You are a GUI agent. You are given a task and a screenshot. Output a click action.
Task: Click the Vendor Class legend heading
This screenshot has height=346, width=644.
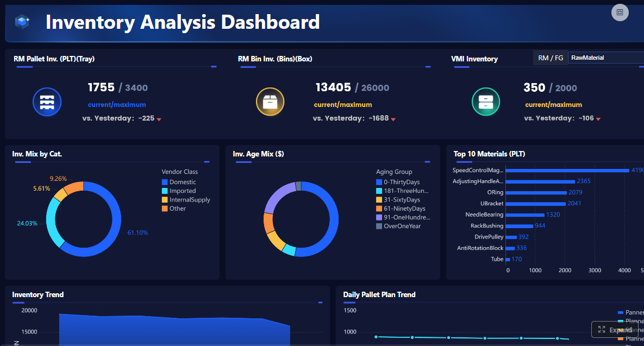coord(179,172)
